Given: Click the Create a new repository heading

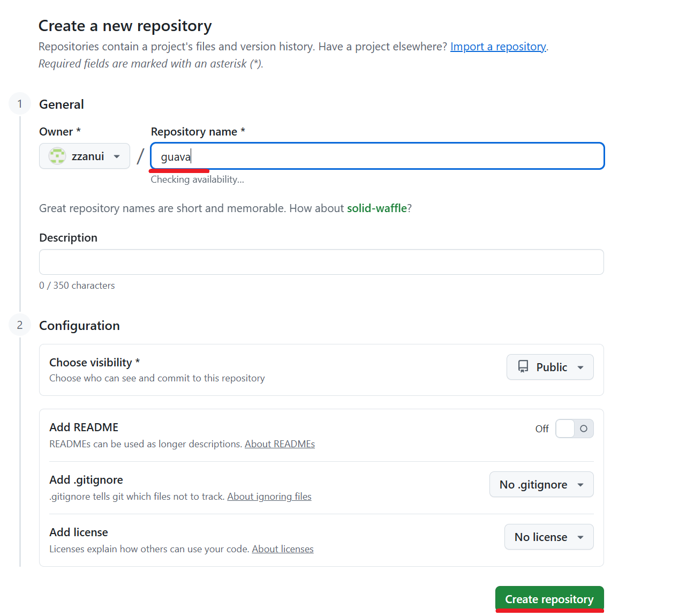Looking at the screenshot, I should [125, 26].
